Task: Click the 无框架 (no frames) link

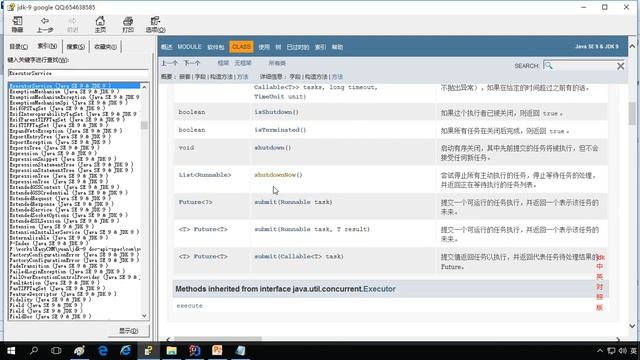Action: [243, 63]
